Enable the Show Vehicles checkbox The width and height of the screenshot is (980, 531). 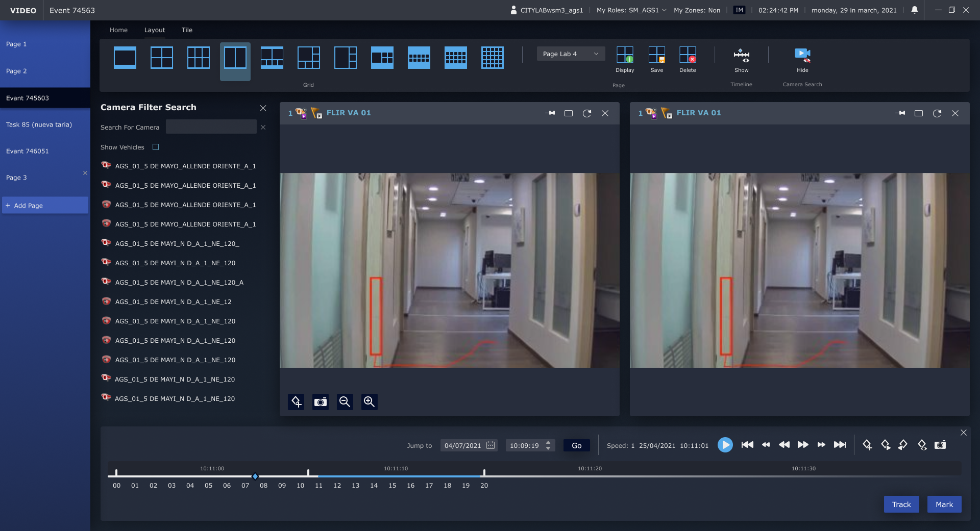click(x=156, y=147)
